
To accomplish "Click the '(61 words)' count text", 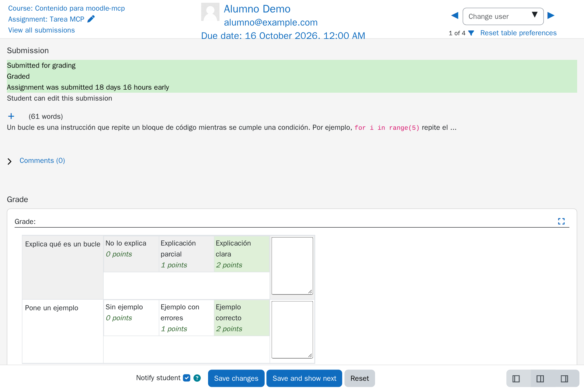I will click(46, 116).
